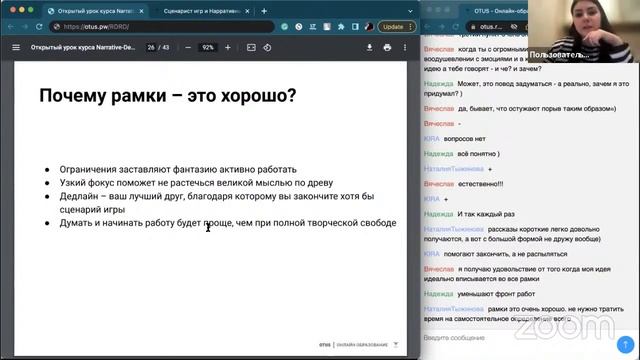Click the green extension icon in toolbar
This screenshot has width=640, height=360.
pyautogui.click(x=284, y=27)
